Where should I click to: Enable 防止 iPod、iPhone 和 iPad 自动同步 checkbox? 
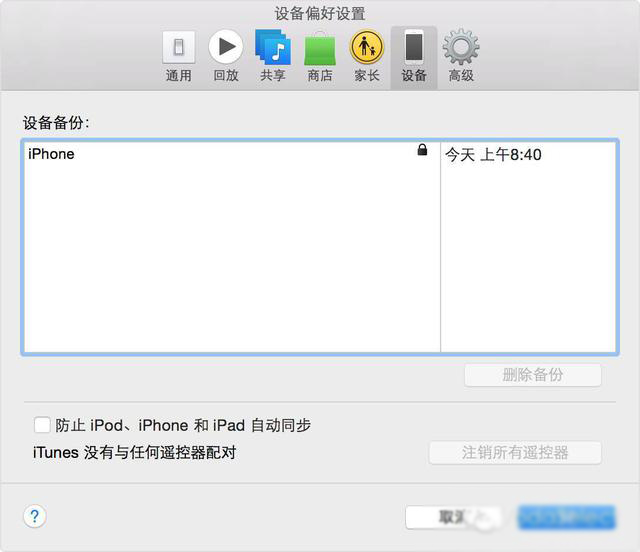coord(42,425)
